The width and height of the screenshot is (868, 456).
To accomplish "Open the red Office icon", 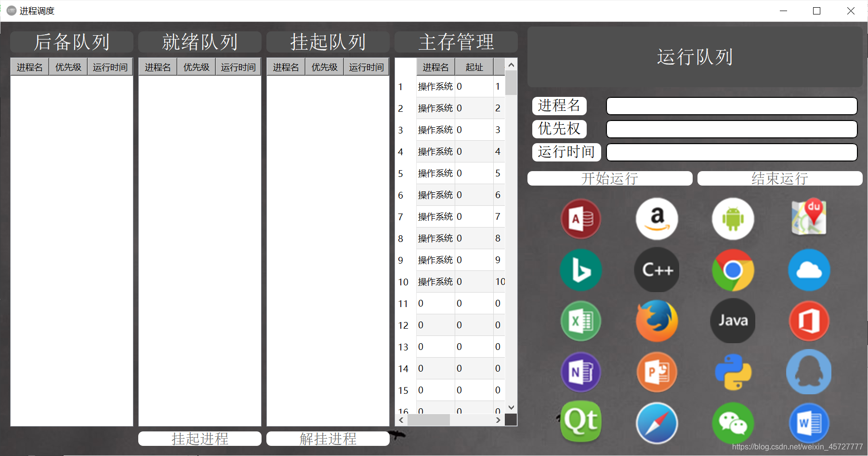I will [809, 321].
